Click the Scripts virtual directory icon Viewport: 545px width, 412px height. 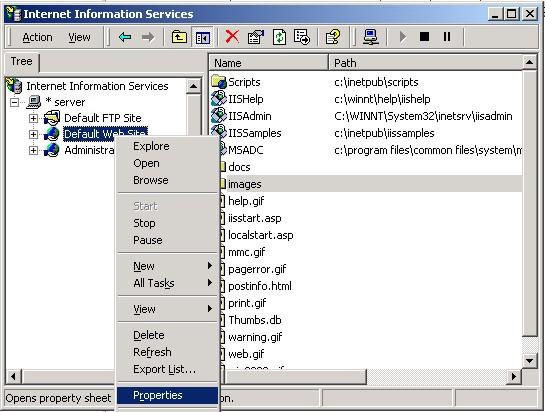pyautogui.click(x=219, y=82)
